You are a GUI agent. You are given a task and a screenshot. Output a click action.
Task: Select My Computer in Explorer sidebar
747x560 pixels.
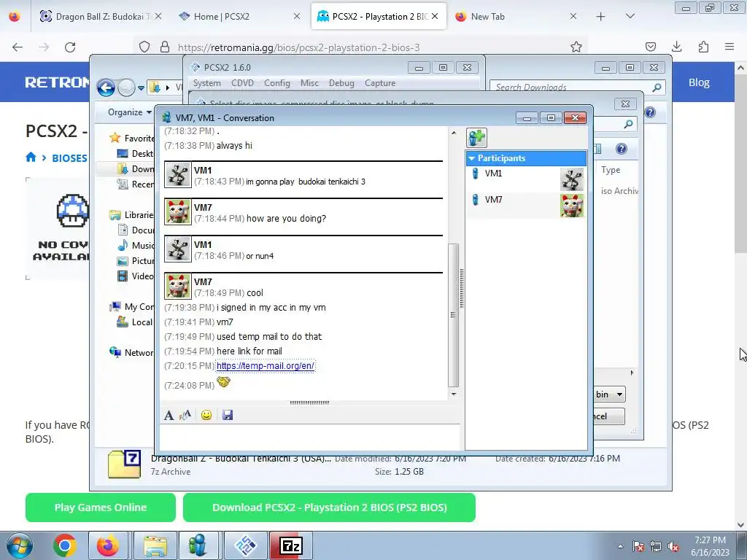(x=132, y=307)
